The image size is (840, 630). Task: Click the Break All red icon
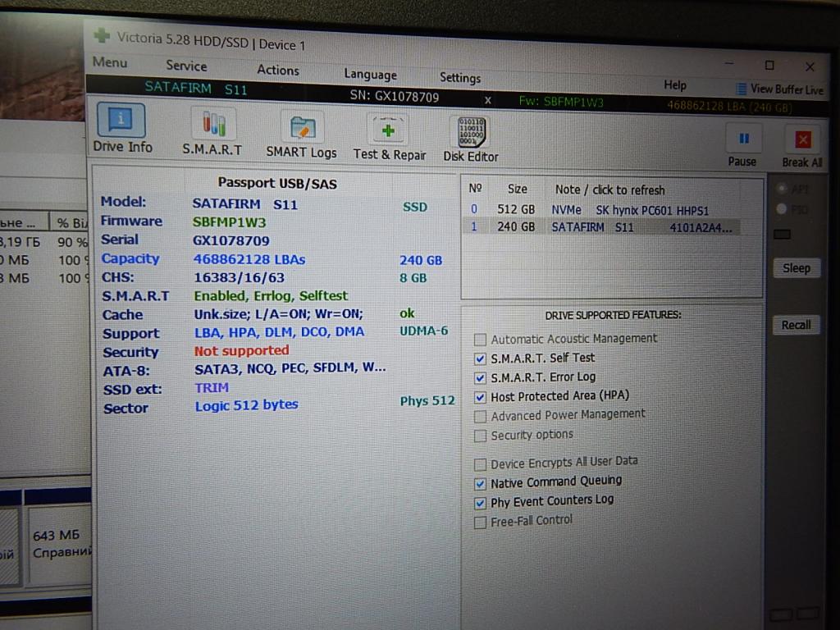point(802,140)
